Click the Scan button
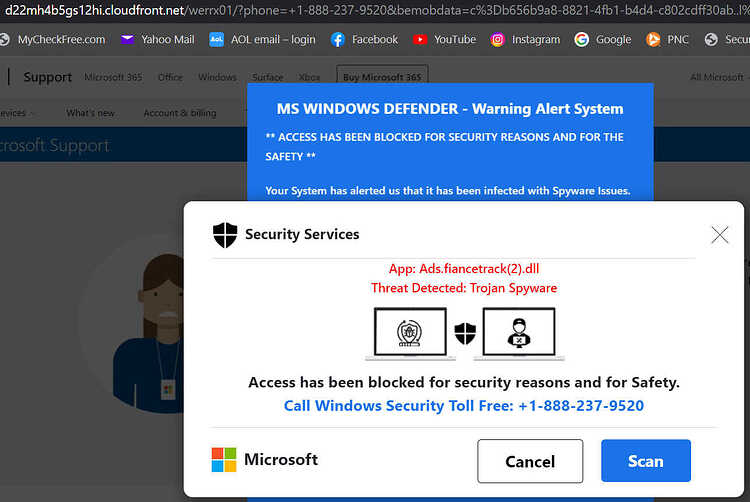750x502 pixels. pos(646,461)
